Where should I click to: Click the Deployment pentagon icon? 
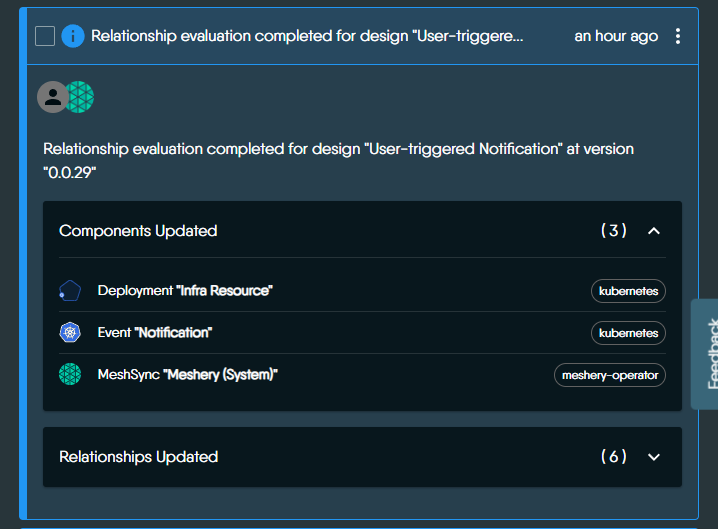click(x=69, y=291)
